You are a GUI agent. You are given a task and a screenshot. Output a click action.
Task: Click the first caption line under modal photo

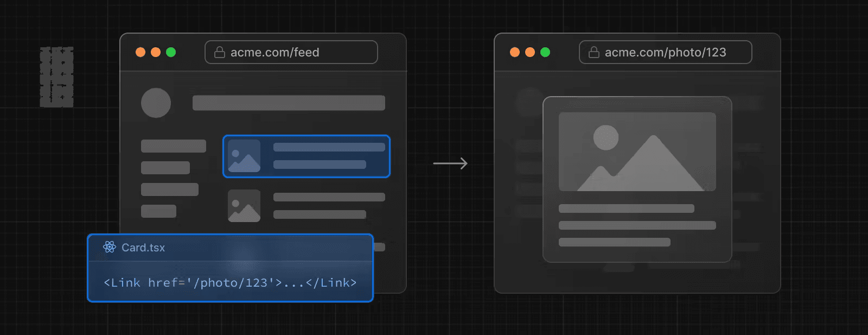coord(626,208)
